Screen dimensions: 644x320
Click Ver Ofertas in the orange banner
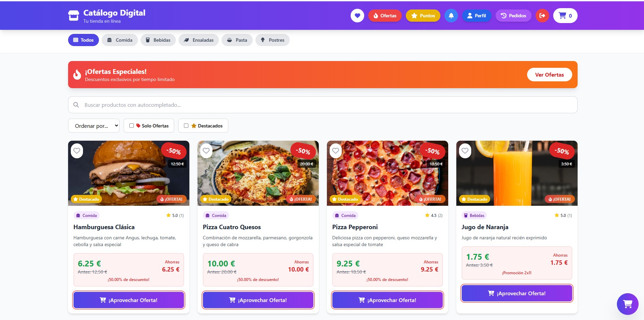point(549,74)
